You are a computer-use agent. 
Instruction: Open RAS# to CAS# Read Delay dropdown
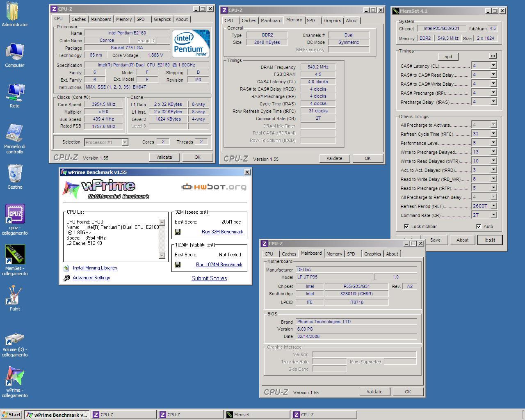[493, 75]
